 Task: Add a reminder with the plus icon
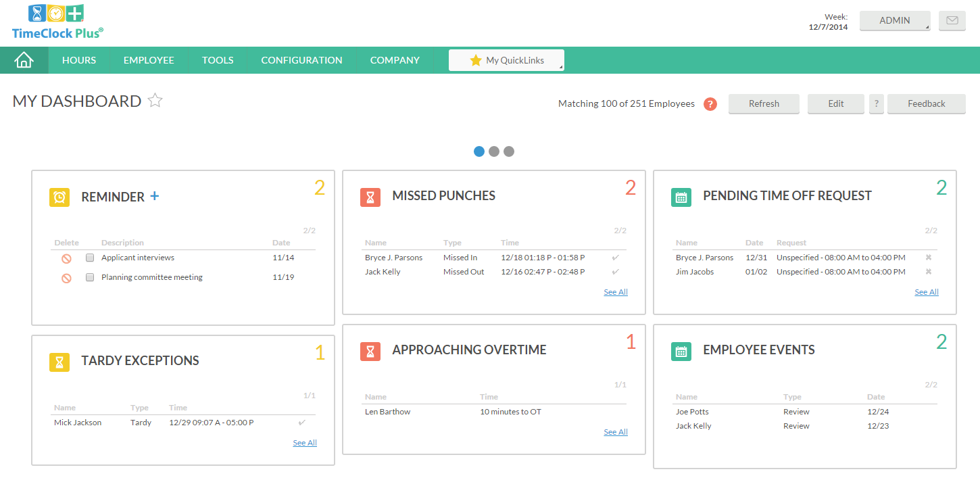pyautogui.click(x=155, y=196)
